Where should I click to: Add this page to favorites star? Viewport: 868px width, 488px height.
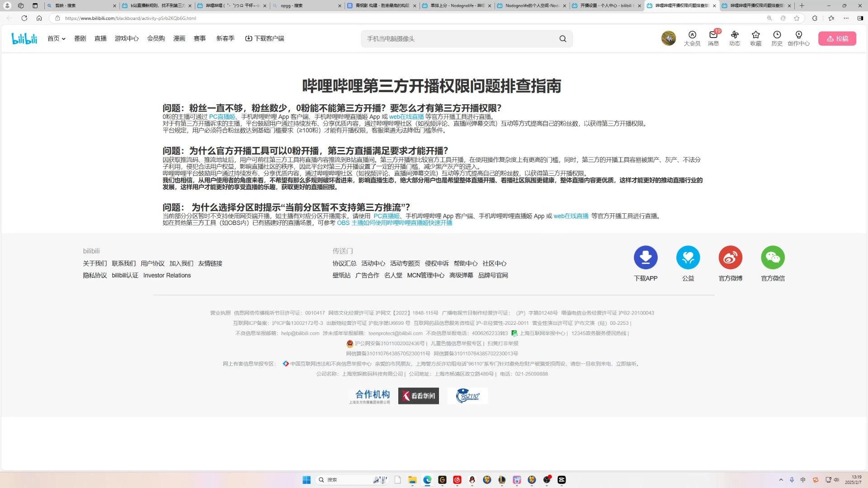tap(797, 18)
